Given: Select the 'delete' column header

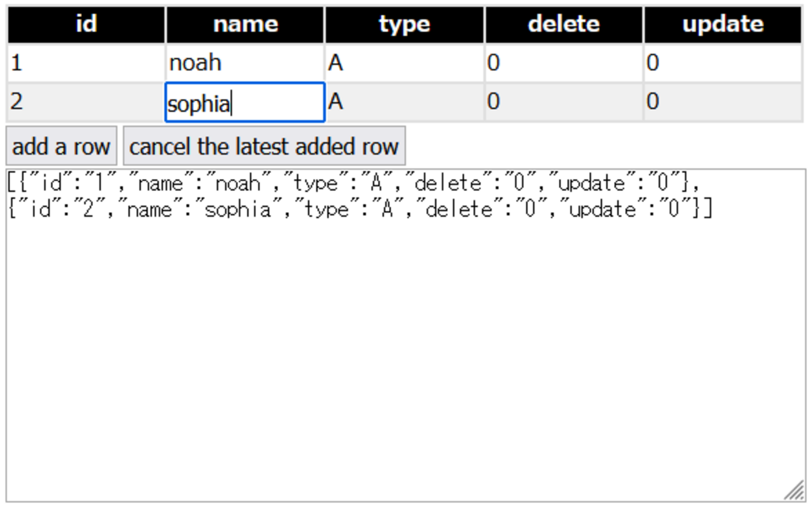Looking at the screenshot, I should coord(563,25).
